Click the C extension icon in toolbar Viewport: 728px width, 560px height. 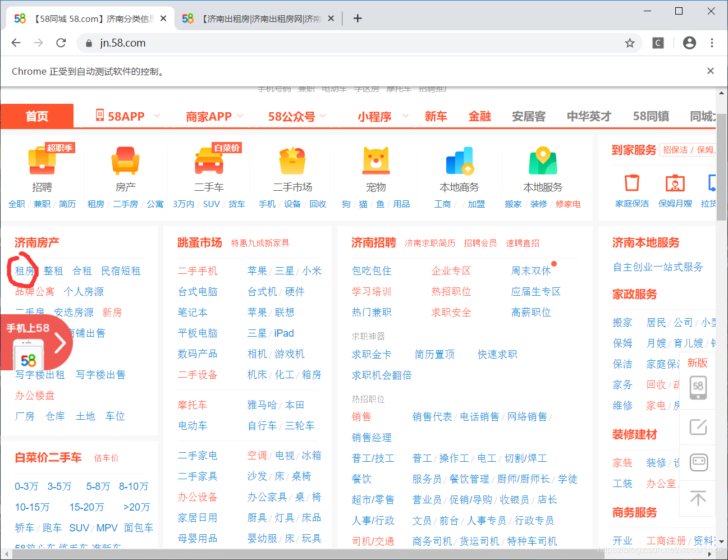658,43
